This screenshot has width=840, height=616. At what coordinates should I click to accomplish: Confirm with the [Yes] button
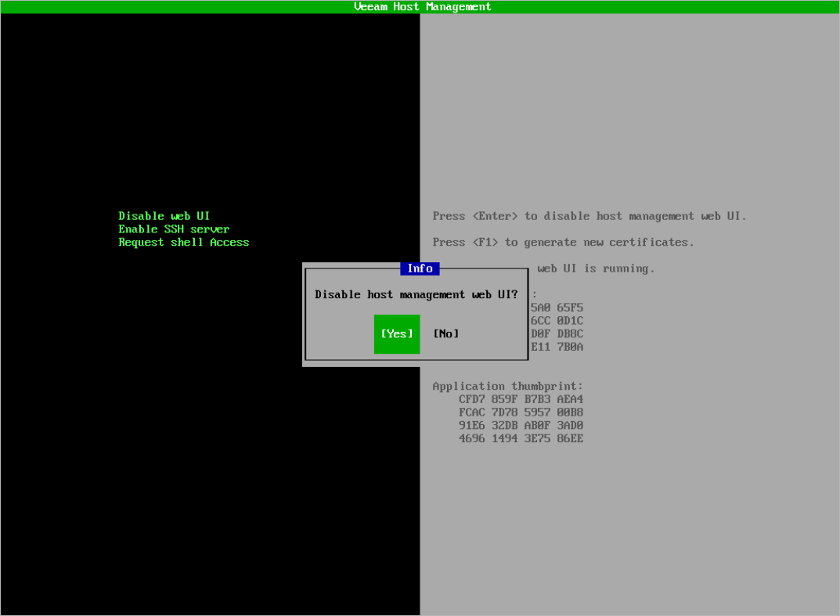click(397, 333)
